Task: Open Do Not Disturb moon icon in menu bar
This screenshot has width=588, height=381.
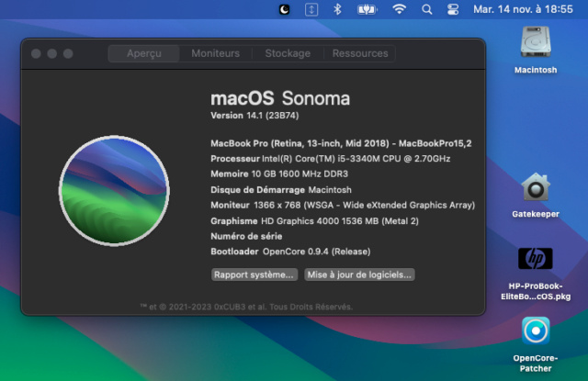Action: [284, 9]
